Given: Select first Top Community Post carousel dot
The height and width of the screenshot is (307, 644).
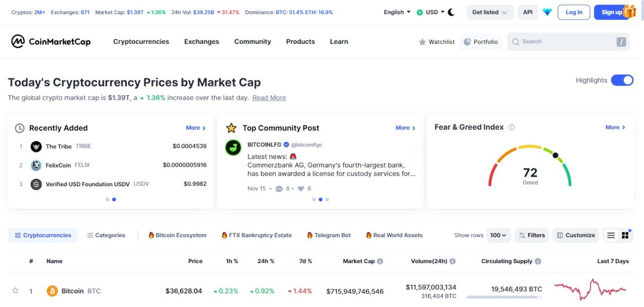Looking at the screenshot, I should (314, 199).
